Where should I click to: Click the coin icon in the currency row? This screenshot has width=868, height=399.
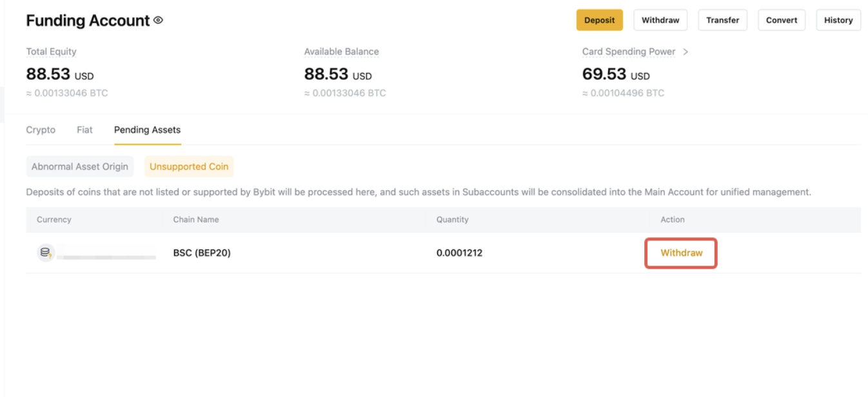pos(45,253)
